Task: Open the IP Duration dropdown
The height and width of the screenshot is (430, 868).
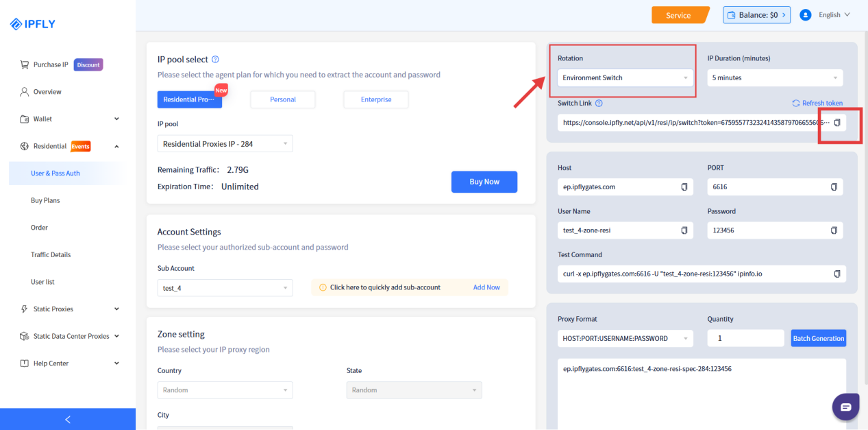Action: pos(775,78)
